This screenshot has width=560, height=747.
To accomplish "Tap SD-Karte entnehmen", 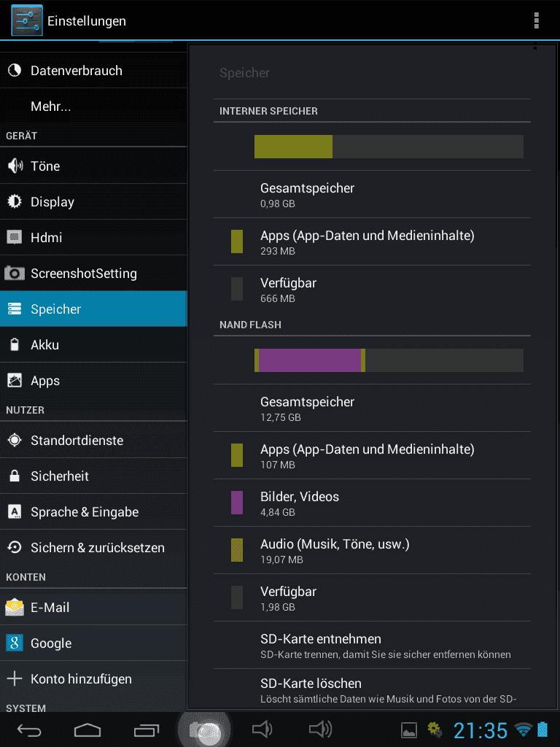I will click(372, 645).
